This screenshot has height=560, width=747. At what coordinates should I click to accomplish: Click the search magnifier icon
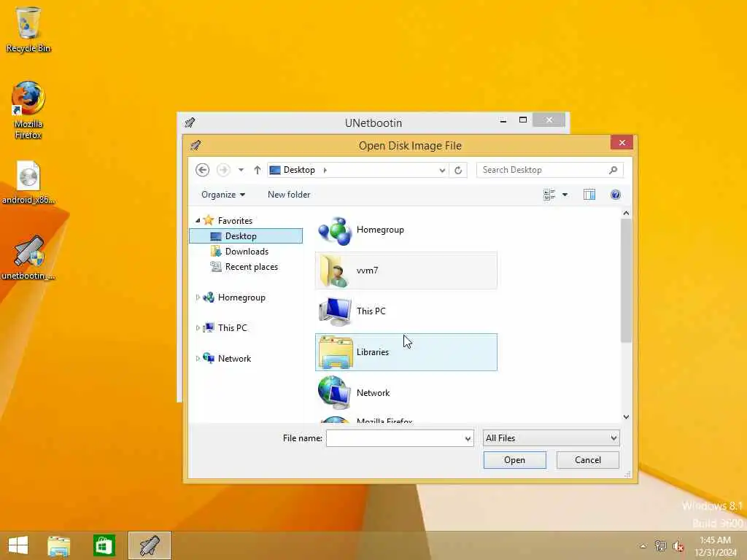[x=613, y=170]
